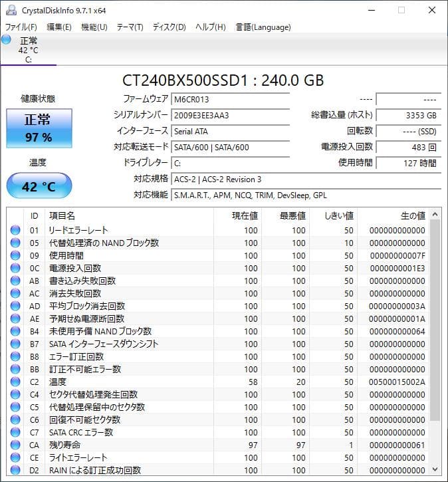Click status orb for row 05 代替処理済の NAND ブロック数
The height and width of the screenshot is (482, 448).
[x=15, y=243]
